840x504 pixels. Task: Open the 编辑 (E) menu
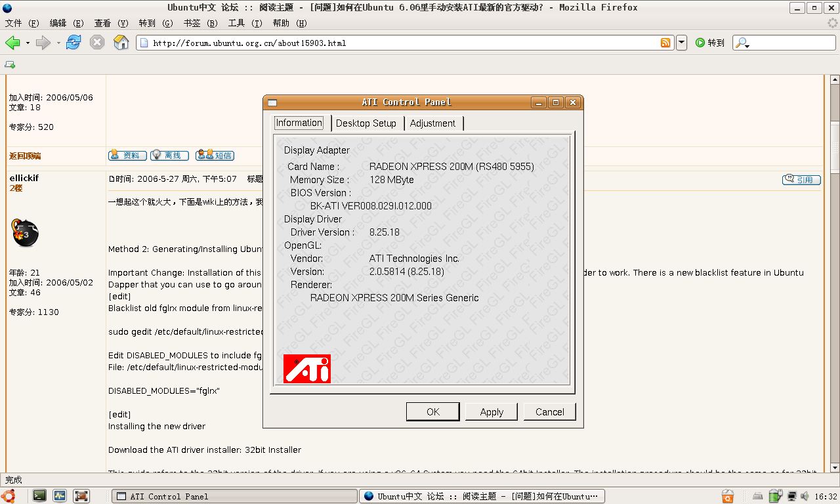point(67,23)
